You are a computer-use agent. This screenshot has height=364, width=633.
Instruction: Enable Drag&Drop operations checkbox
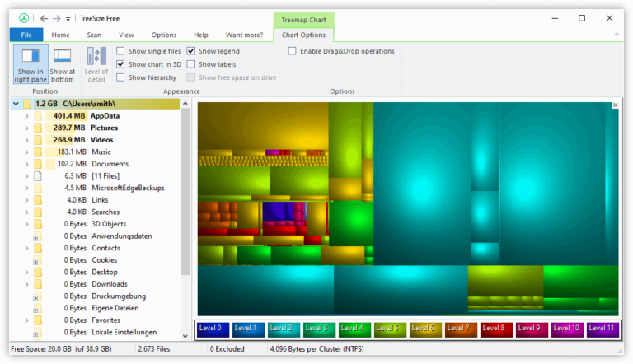(x=293, y=51)
